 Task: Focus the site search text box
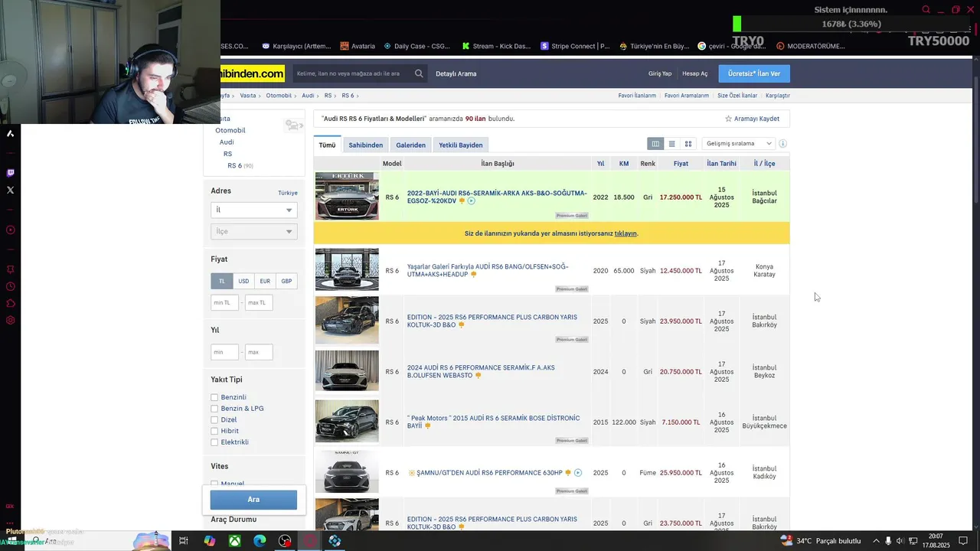click(x=353, y=73)
